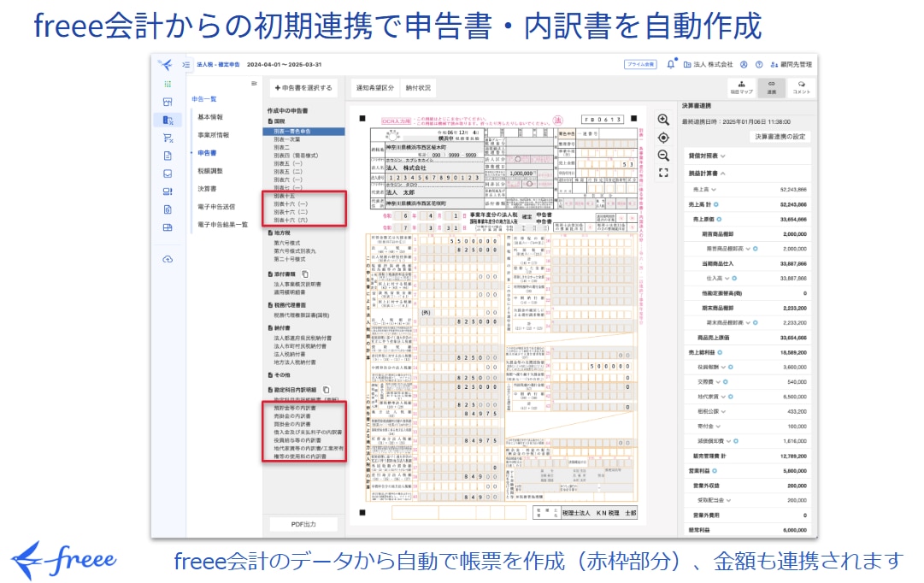Image resolution: width=924 pixels, height=583 pixels.
Task: Expand the 寄付金 row chevron
Action: 718,427
